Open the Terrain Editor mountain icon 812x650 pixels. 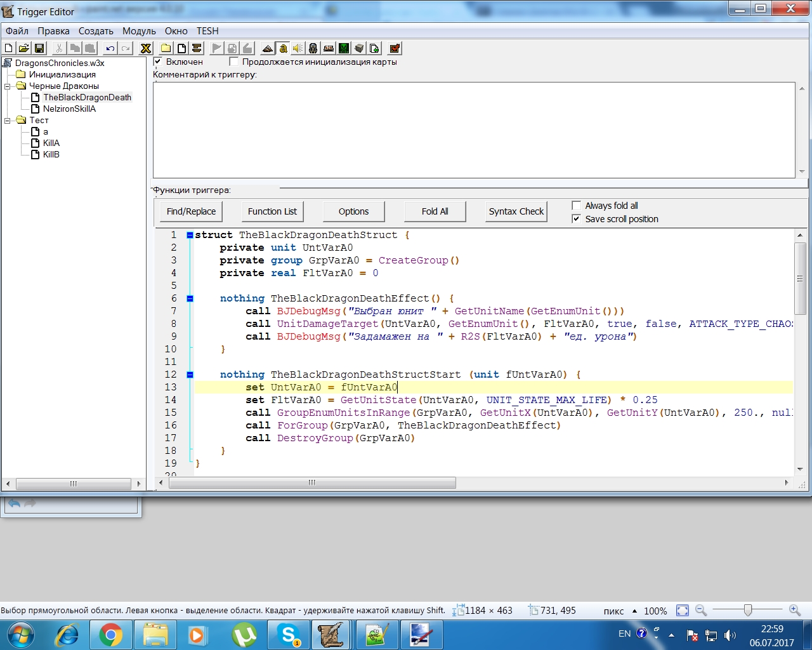[268, 48]
